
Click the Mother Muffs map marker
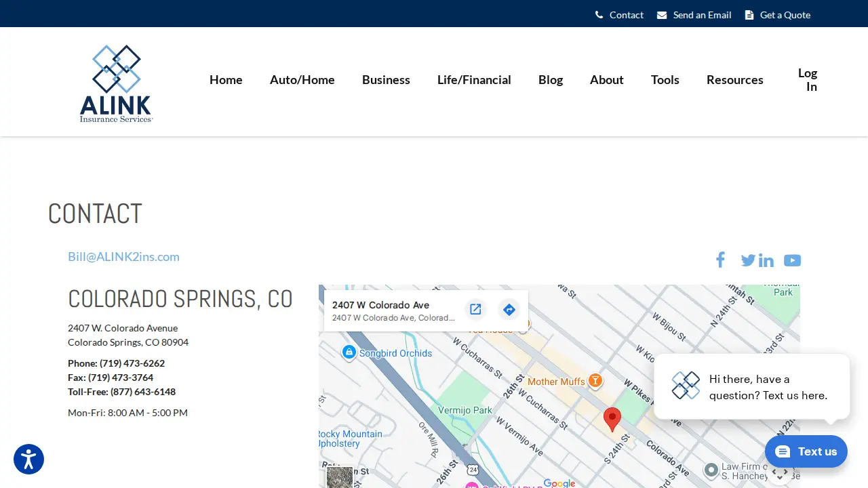click(595, 381)
